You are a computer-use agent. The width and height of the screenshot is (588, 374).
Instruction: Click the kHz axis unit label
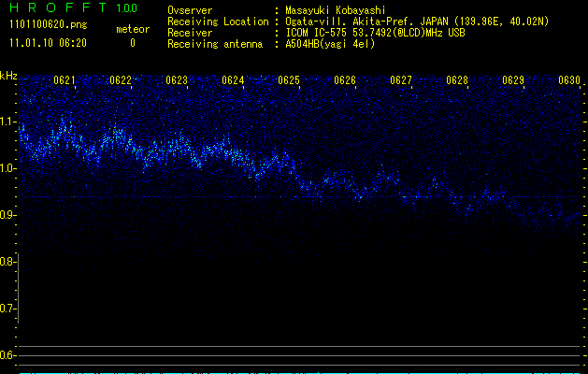click(x=8, y=76)
